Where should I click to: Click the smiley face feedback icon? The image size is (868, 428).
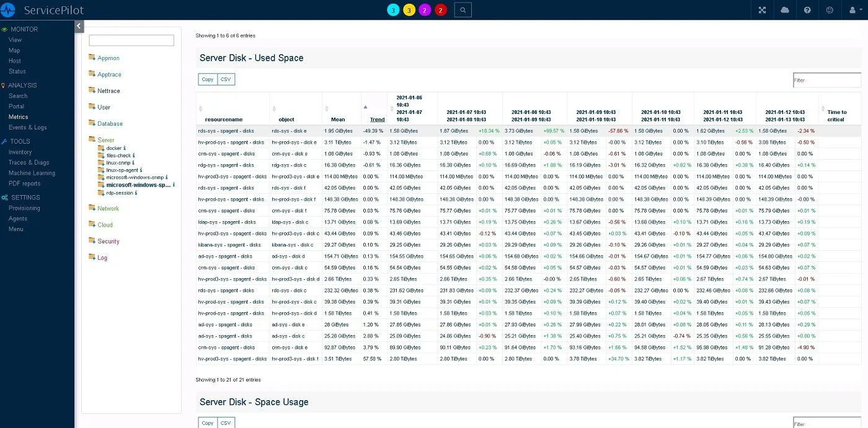pos(830,10)
